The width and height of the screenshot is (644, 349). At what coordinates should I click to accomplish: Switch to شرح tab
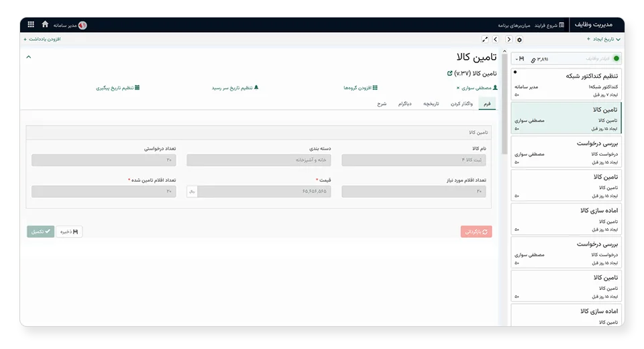(x=382, y=103)
